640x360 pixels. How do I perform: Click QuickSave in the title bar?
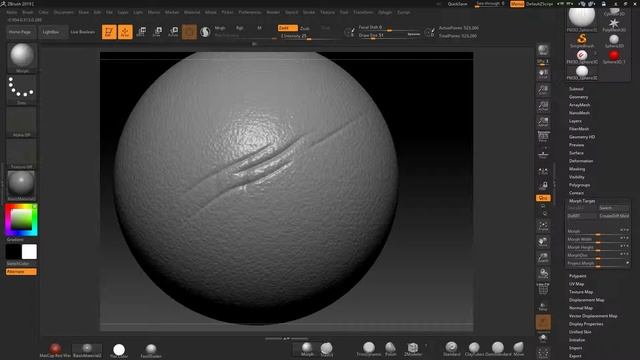tap(457, 4)
